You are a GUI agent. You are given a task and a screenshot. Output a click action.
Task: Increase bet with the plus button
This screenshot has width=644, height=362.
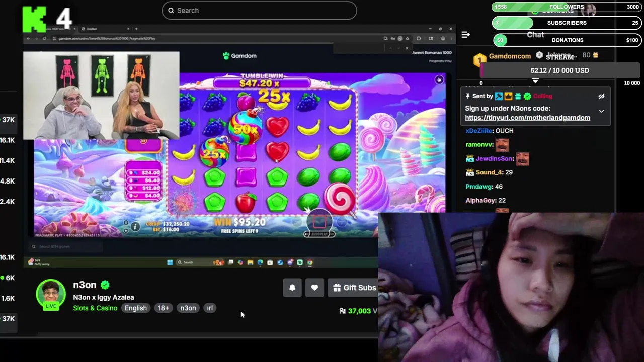pyautogui.click(x=341, y=222)
